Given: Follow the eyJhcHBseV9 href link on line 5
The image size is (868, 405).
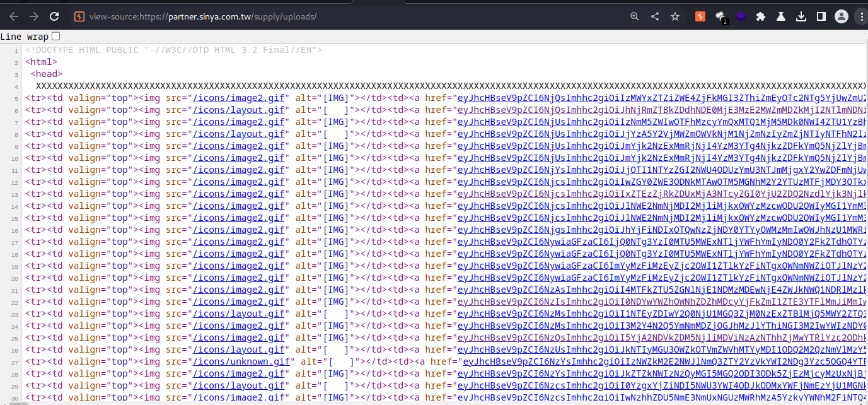Looking at the screenshot, I should click(x=663, y=98).
